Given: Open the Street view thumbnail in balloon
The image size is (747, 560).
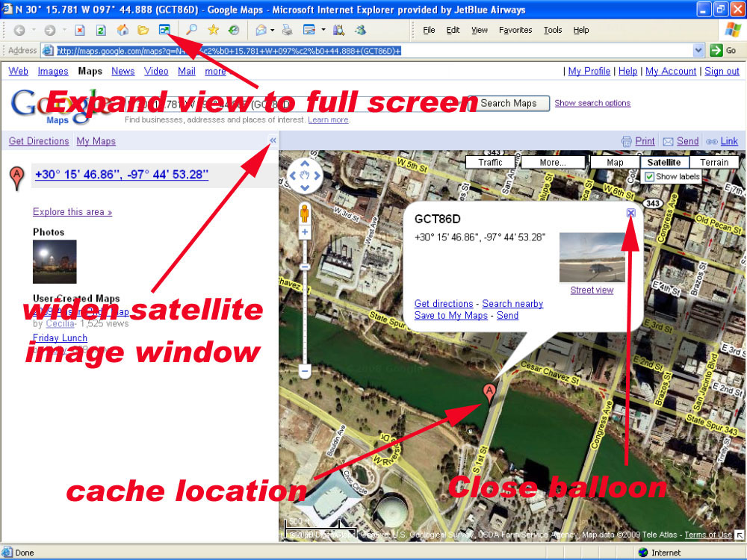Looking at the screenshot, I should click(x=592, y=258).
